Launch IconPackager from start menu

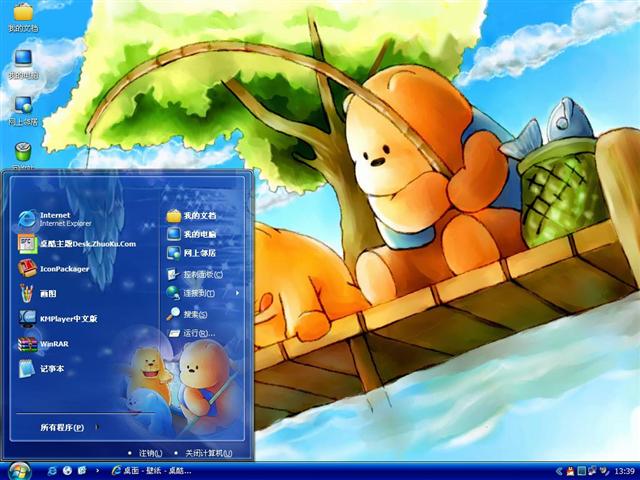(53, 269)
